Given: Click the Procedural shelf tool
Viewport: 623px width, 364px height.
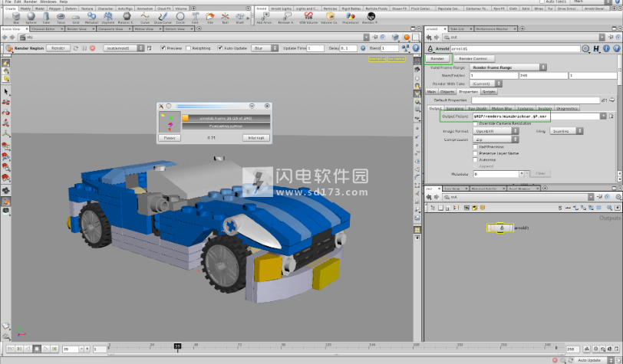Looking at the screenshot, I should click(350, 18).
